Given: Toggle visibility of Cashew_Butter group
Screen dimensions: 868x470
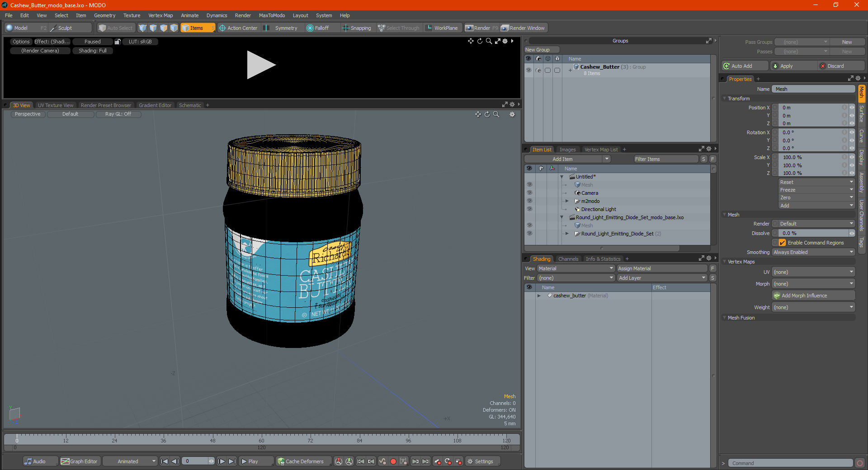Looking at the screenshot, I should click(x=528, y=70).
